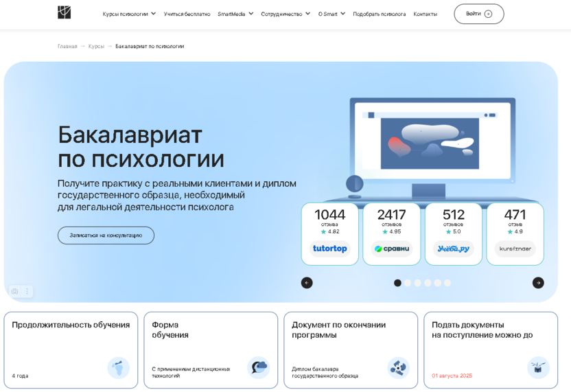The width and height of the screenshot is (571, 392).
Task: Click Записаться на консультацию button
Action: tap(106, 235)
